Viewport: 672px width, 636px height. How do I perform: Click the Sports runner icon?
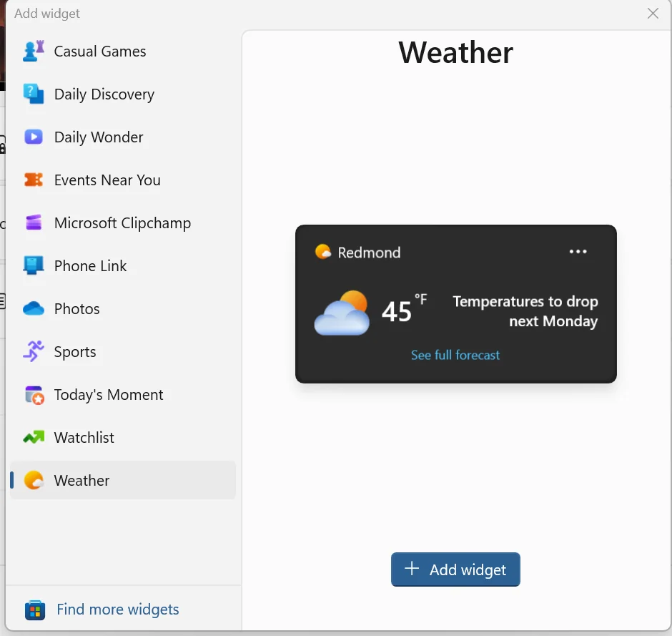pos(34,351)
